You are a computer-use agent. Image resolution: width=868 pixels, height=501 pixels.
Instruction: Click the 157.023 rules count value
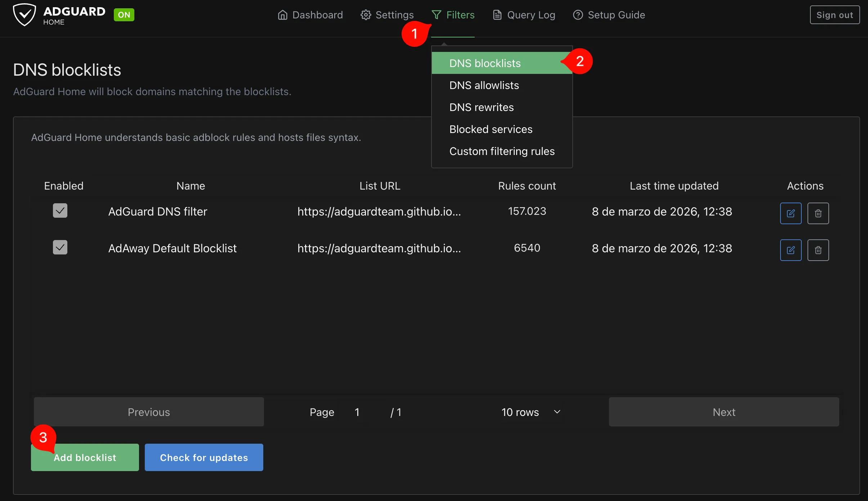click(x=527, y=211)
